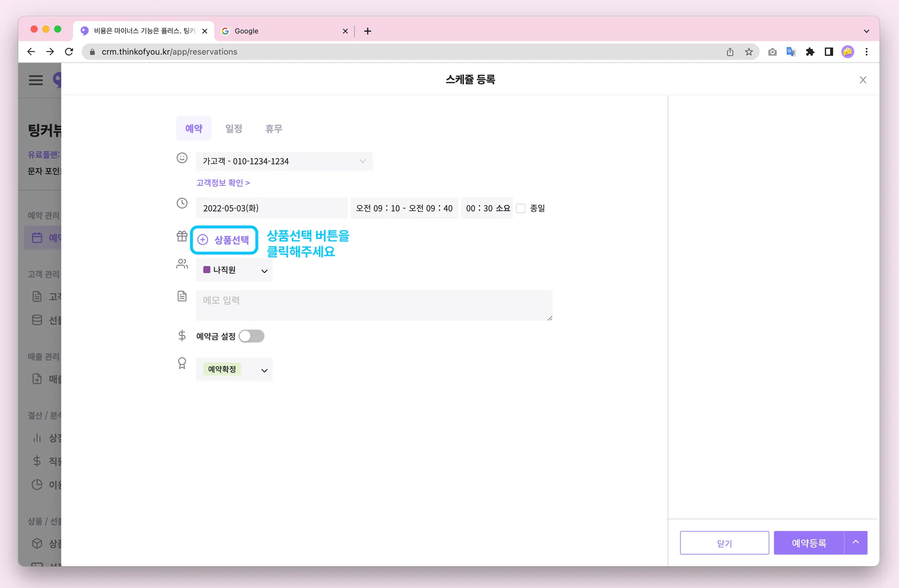
Task: Click the Google Translate extension icon
Action: (x=791, y=52)
